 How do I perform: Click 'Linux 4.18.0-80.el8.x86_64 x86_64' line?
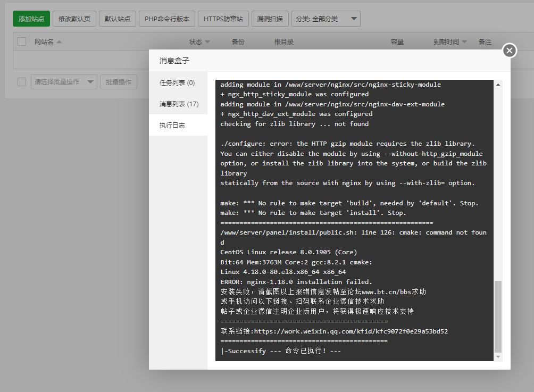tap(283, 272)
